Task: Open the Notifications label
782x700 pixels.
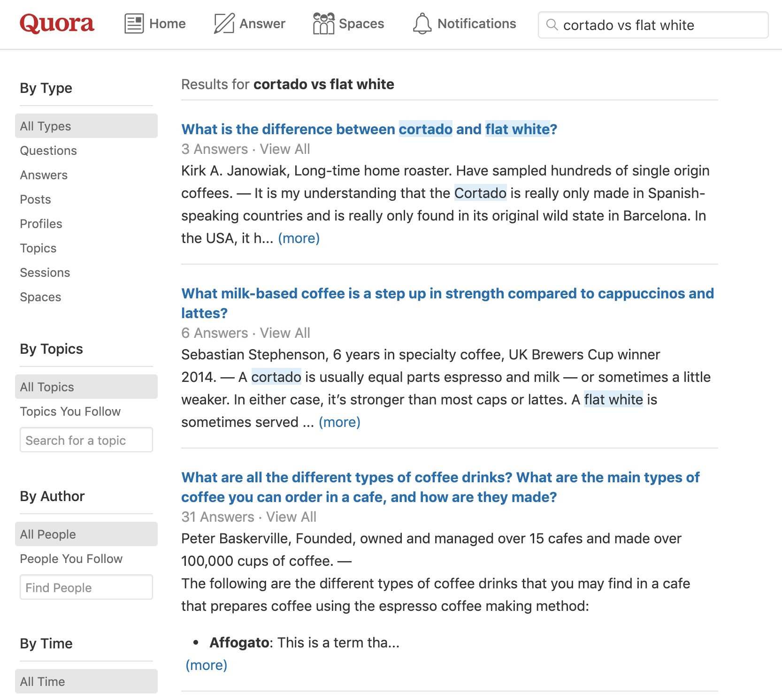Action: click(x=477, y=23)
